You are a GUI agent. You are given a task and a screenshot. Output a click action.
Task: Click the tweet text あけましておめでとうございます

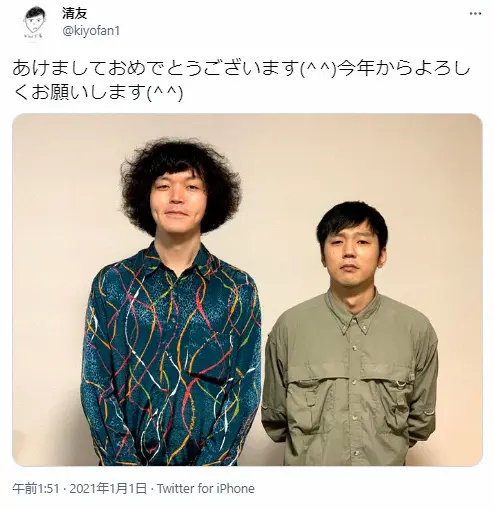coord(156,68)
